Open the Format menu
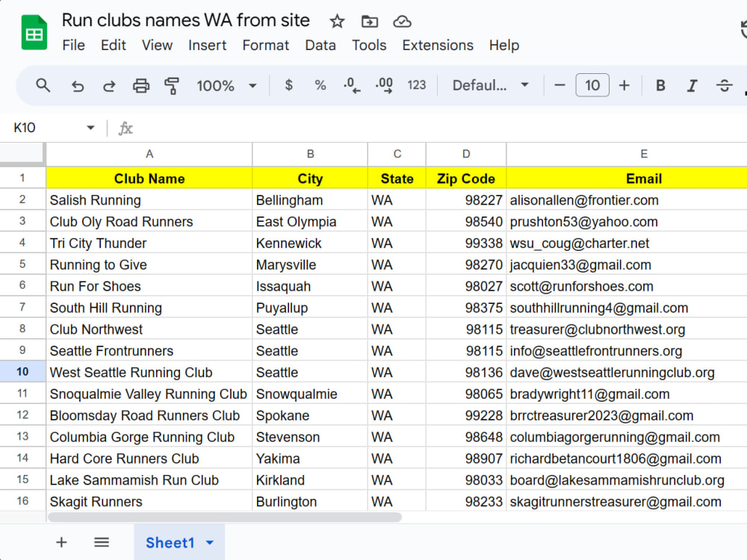This screenshot has height=560, width=747. 266,46
